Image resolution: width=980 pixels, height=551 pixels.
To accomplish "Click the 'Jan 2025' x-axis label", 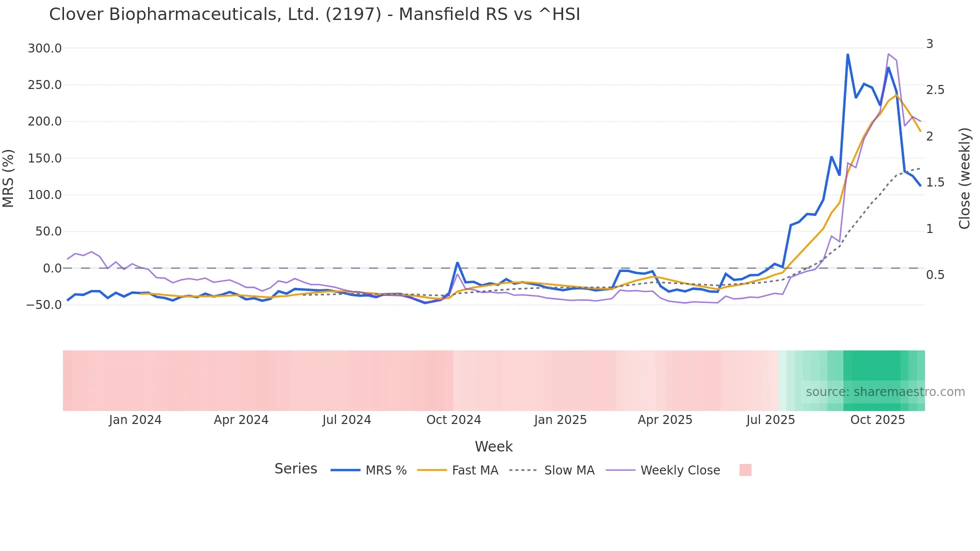I will point(560,420).
